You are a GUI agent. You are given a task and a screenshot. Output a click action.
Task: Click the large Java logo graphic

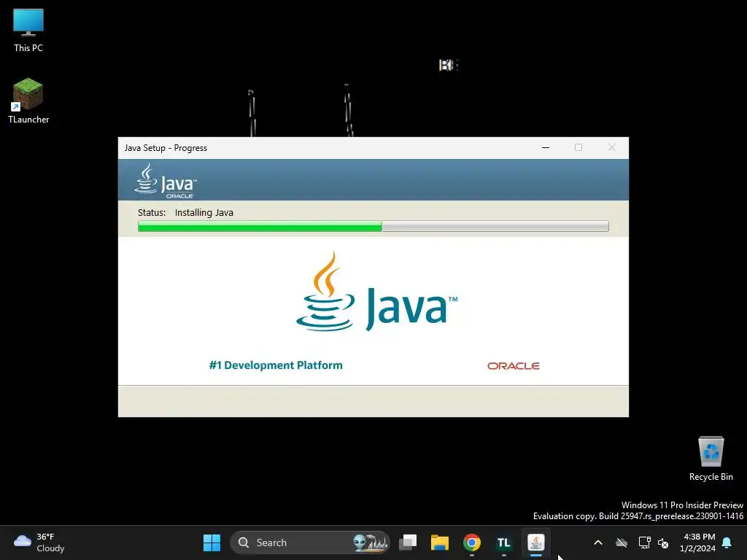click(376, 292)
